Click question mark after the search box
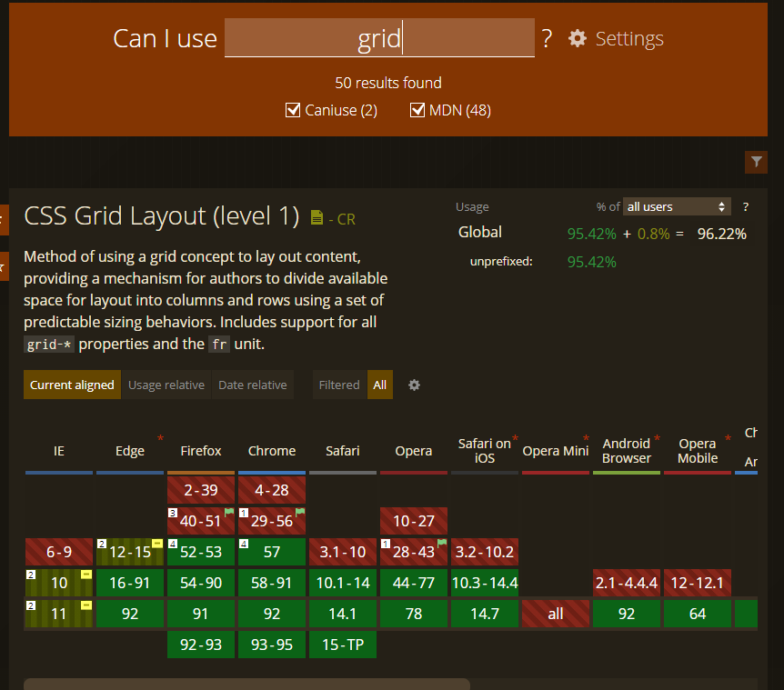The image size is (784, 690). point(547,38)
